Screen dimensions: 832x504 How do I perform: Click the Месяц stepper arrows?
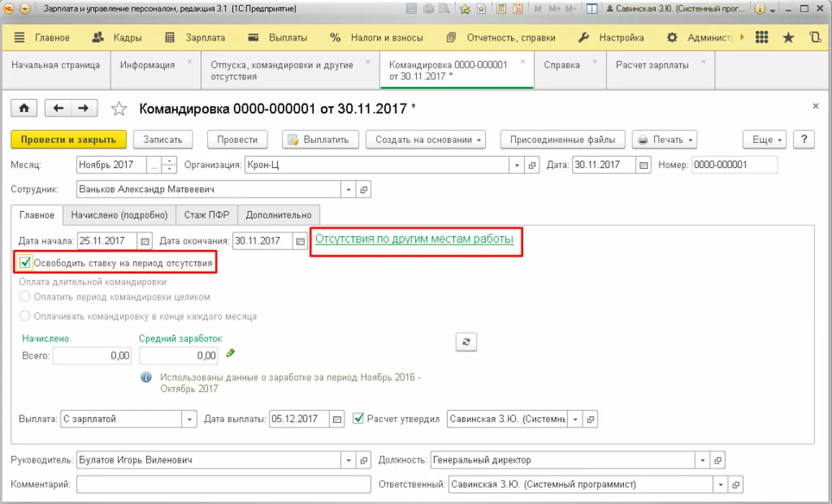point(169,165)
